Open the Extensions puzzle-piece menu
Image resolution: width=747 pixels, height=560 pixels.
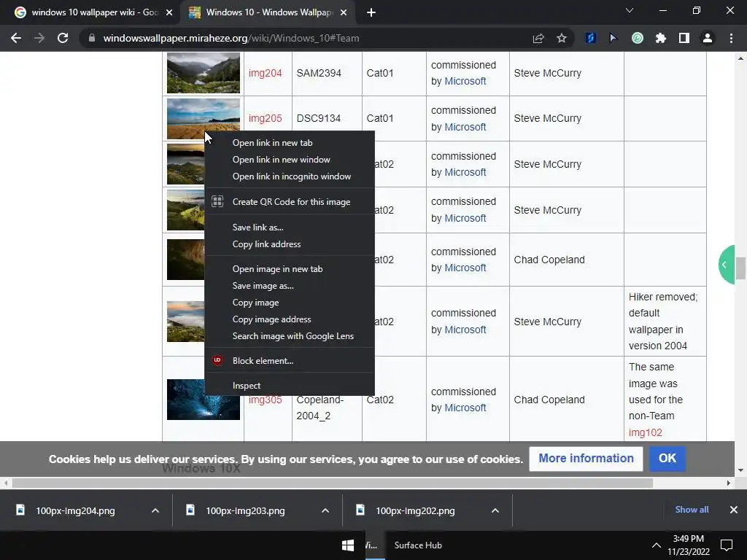click(661, 38)
